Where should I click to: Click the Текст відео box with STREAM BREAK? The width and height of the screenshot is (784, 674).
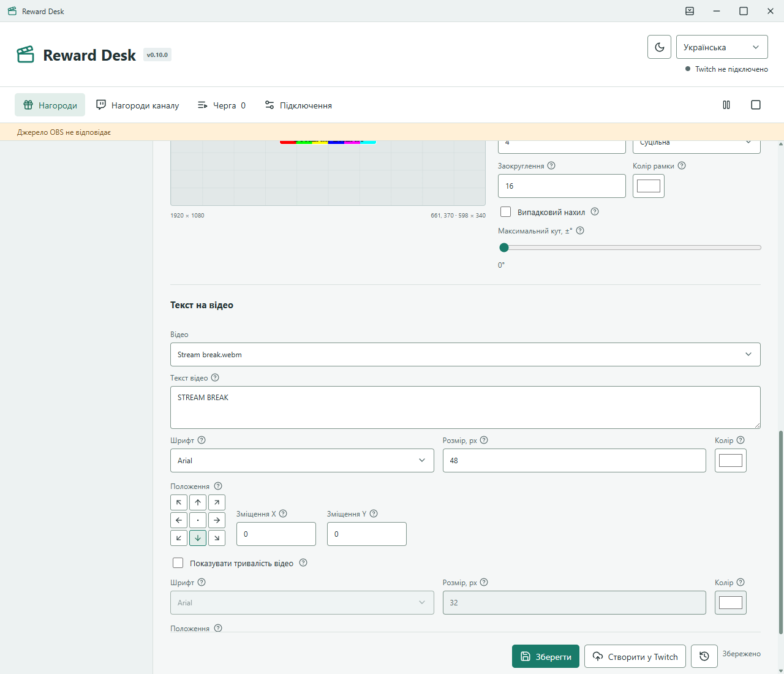coord(466,407)
